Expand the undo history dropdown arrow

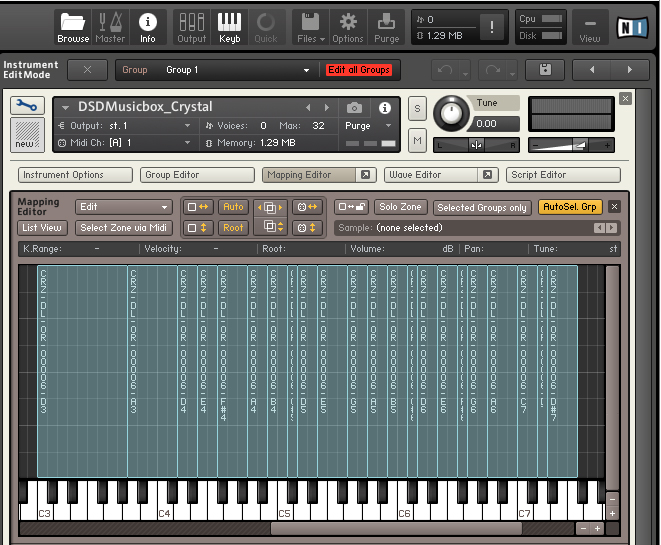(x=465, y=74)
